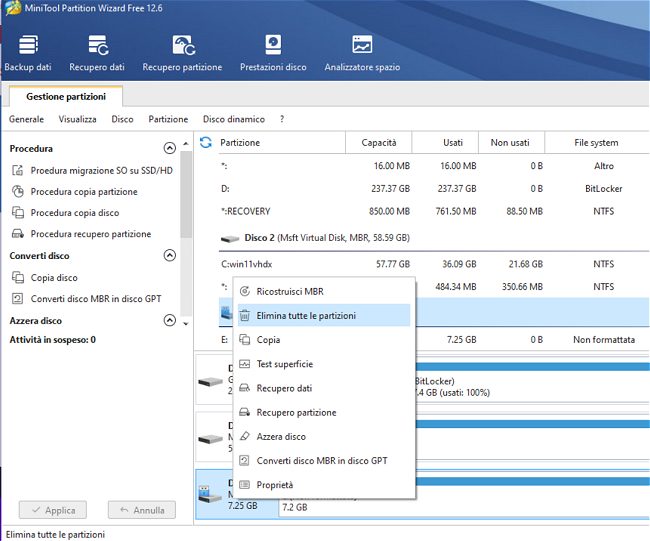The width and height of the screenshot is (650, 541).
Task: Click the MiniTool app logo in title bar
Action: pos(12,8)
